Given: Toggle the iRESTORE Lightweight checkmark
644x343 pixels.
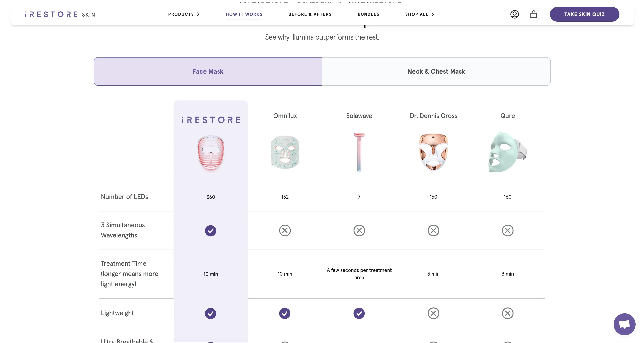Looking at the screenshot, I should tap(210, 313).
